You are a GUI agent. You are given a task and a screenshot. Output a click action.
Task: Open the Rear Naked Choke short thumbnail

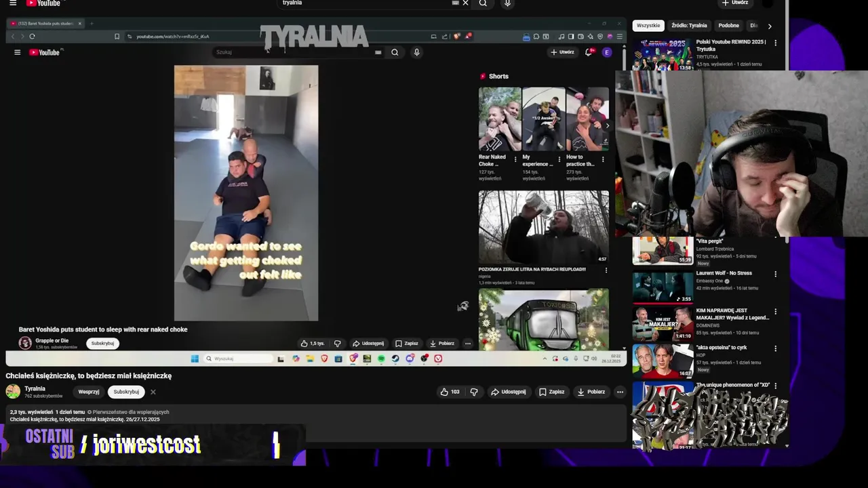pos(500,119)
